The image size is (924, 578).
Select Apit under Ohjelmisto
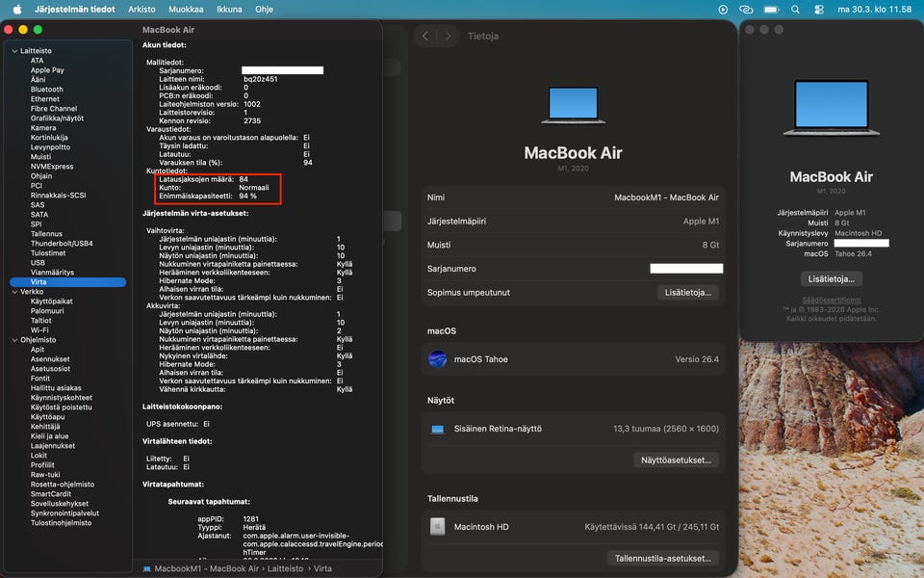[38, 349]
